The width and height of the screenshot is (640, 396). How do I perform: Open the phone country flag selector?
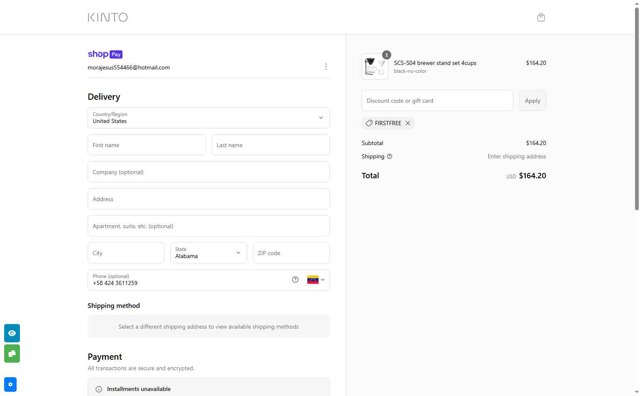(x=316, y=280)
